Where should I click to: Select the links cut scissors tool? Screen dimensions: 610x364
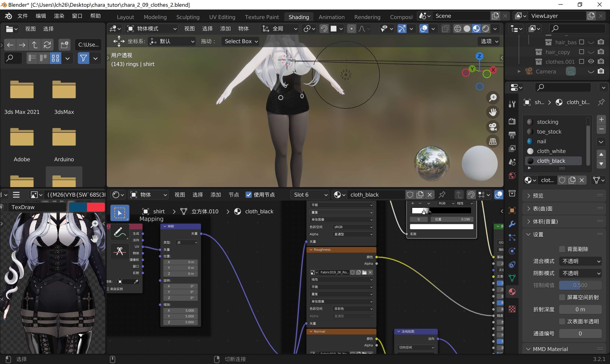(x=119, y=251)
